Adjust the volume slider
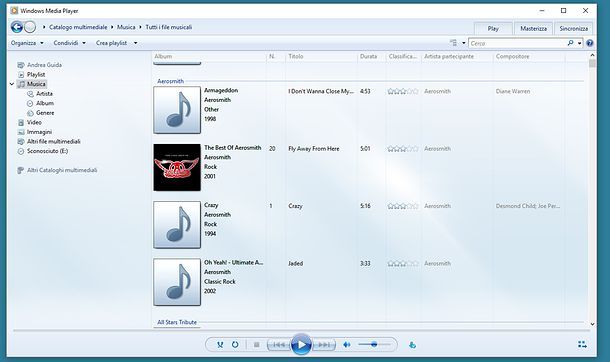 coord(374,345)
